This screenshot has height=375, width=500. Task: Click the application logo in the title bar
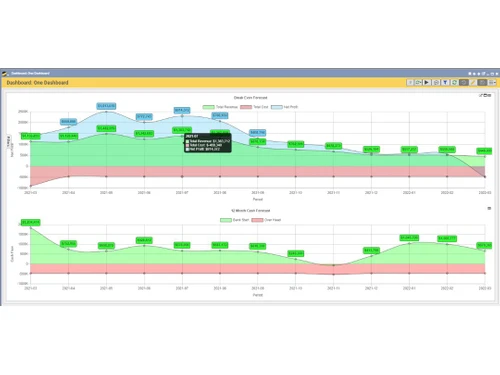point(5,73)
